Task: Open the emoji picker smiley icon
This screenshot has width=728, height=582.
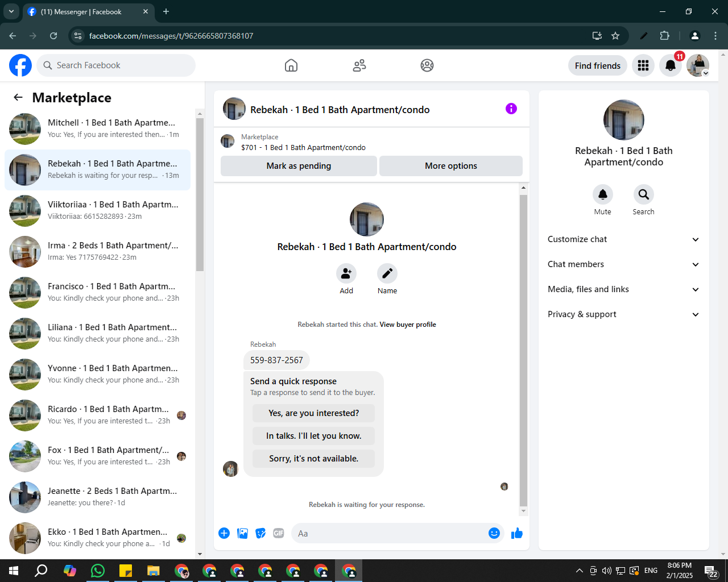Action: (x=494, y=533)
